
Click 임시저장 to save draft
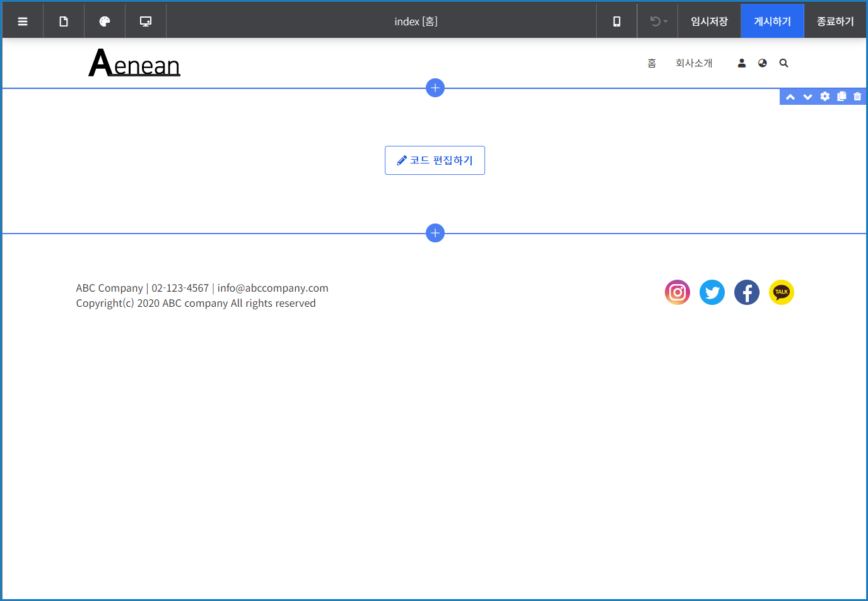click(x=709, y=21)
